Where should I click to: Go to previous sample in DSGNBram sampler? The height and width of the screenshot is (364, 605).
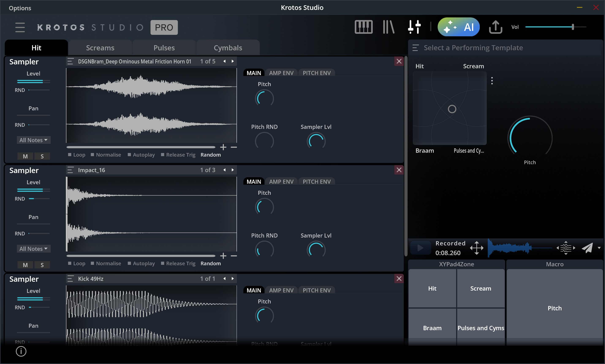pos(224,61)
